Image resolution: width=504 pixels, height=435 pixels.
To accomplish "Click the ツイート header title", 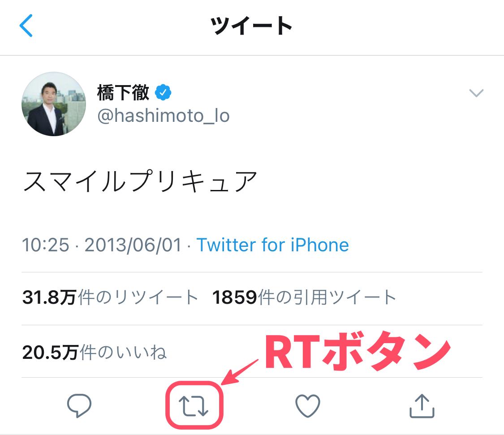I will 251,26.
